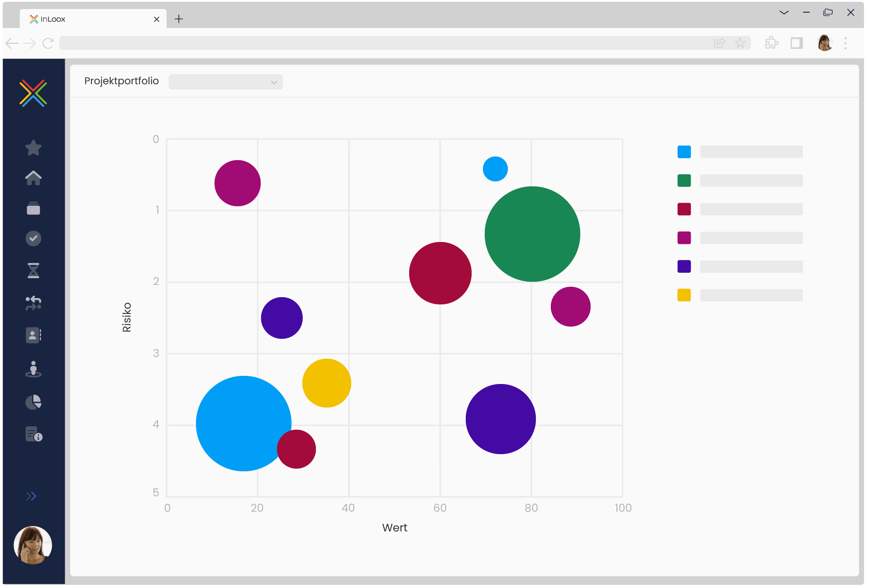Screen dimensions: 869x588
Task: Toggle the browser side panel icon
Action: click(797, 43)
